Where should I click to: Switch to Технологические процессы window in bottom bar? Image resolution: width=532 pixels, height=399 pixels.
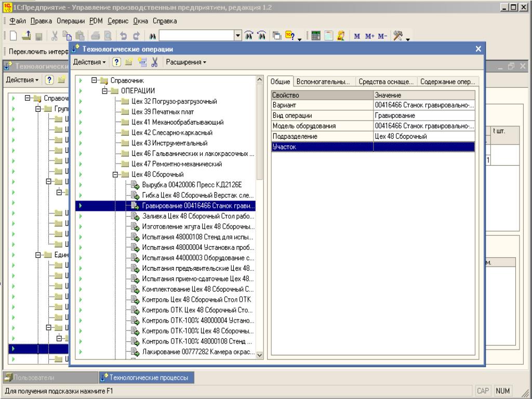(x=147, y=377)
